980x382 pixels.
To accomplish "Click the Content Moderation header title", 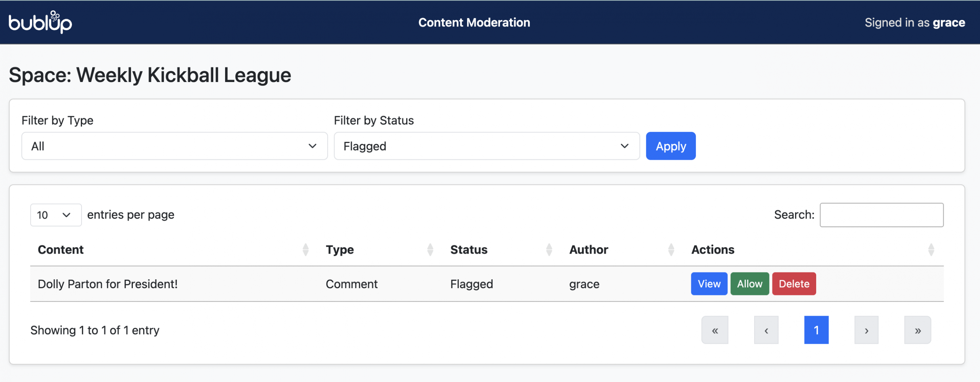I will pyautogui.click(x=474, y=23).
